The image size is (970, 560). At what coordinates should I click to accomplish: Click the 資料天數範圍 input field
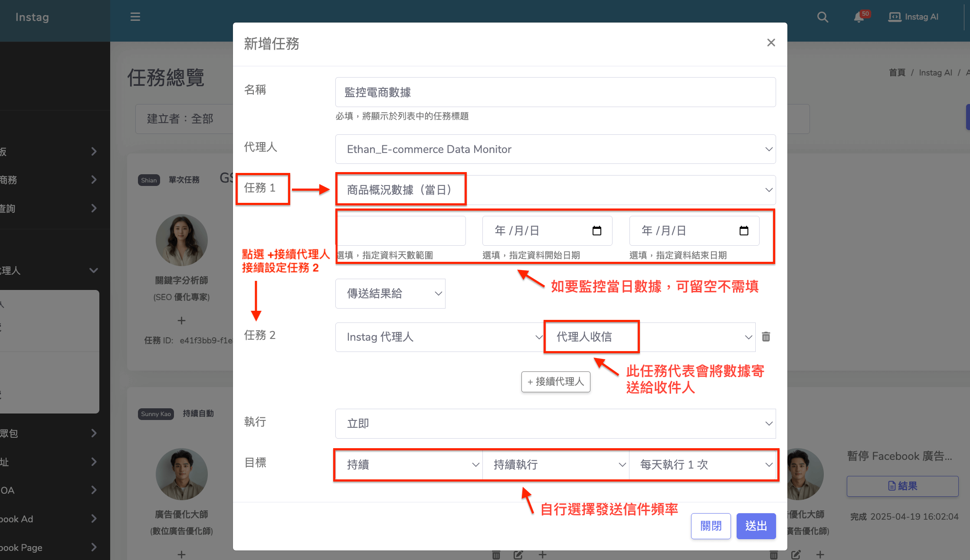point(401,231)
